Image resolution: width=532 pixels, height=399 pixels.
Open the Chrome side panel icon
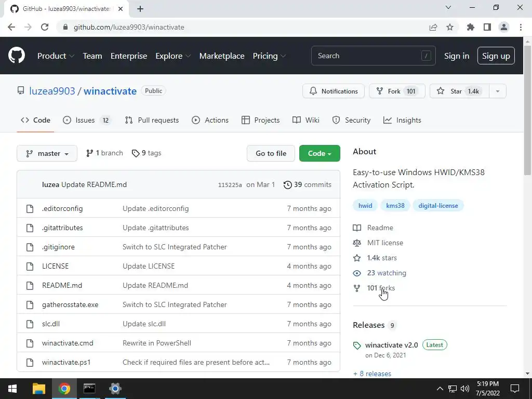pyautogui.click(x=487, y=27)
